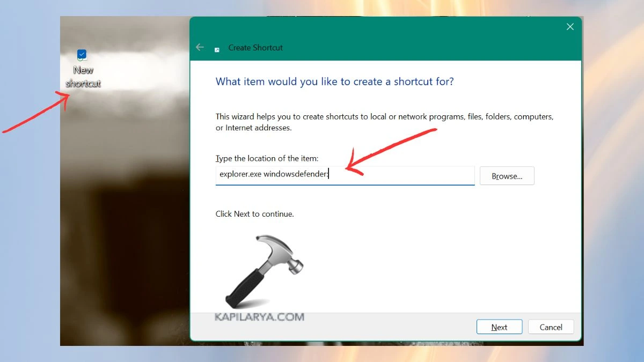Click the small shortcut icon beside Create Shortcut

[x=217, y=49]
